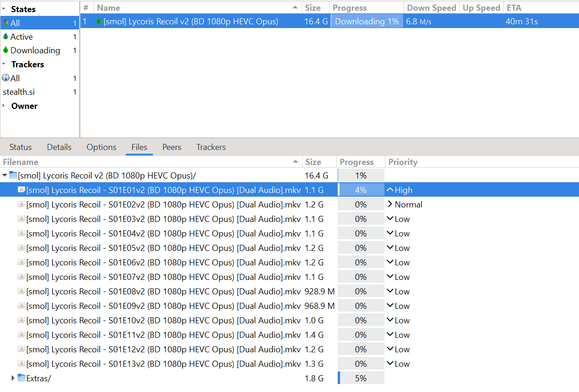Click the file icon of S01E08v2
Viewport: 579px width, 392px height.
coord(21,291)
